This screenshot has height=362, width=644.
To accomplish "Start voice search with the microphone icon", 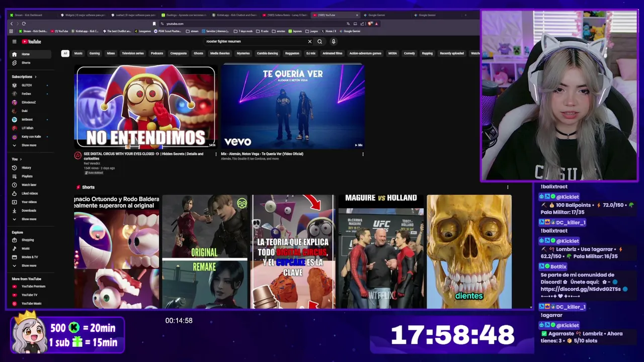I will click(x=333, y=42).
